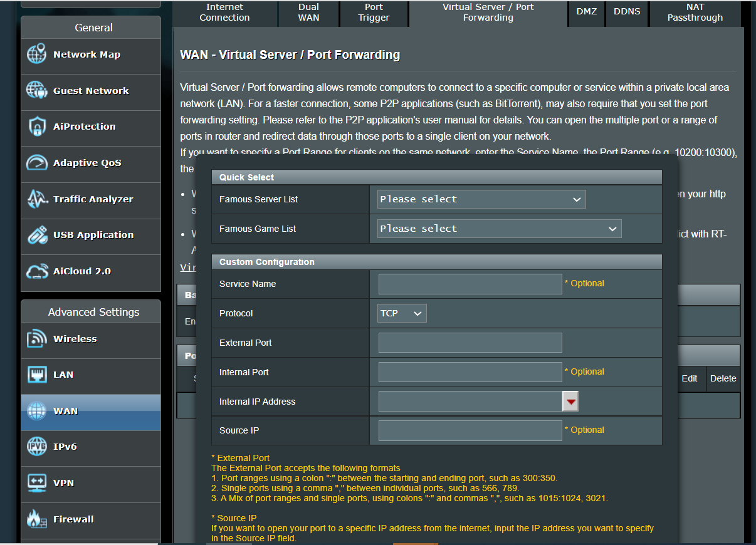The width and height of the screenshot is (756, 545).
Task: Open Adaptive QoS gauge icon
Action: click(37, 163)
